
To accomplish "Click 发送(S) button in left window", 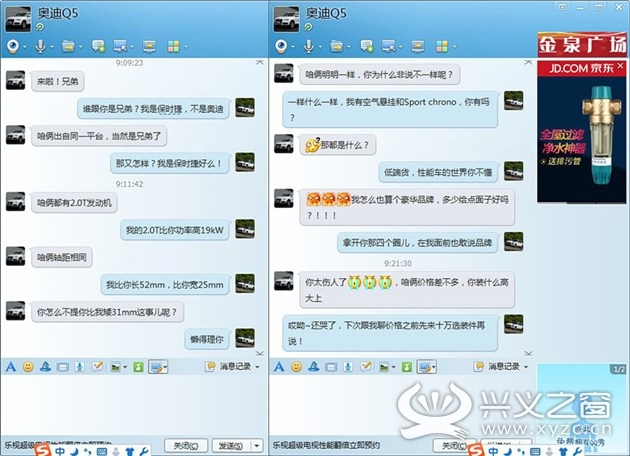I will [x=232, y=446].
